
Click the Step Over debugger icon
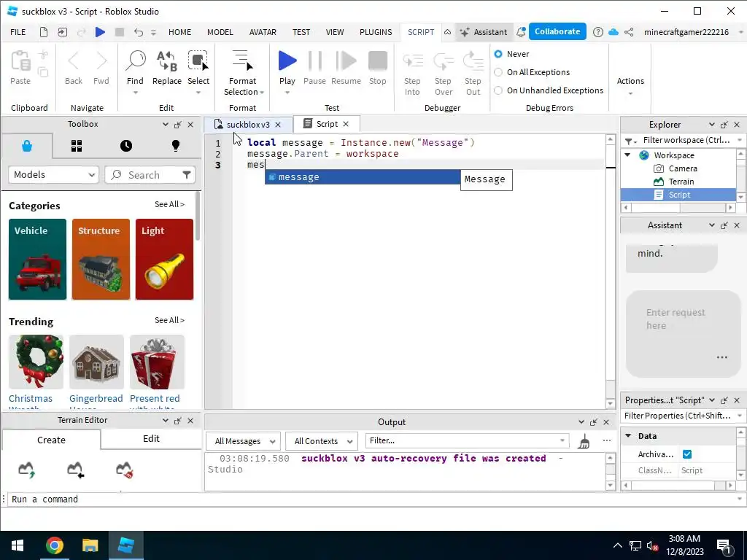[x=443, y=61]
